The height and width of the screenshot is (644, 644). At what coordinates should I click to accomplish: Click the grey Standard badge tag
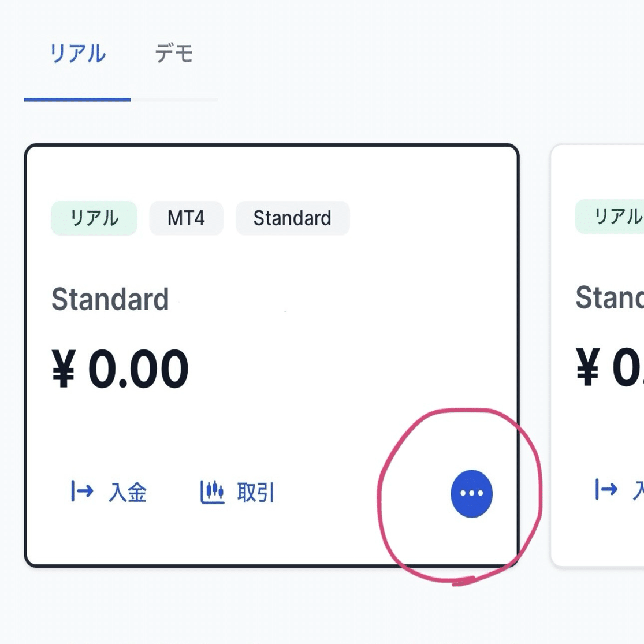tap(292, 218)
